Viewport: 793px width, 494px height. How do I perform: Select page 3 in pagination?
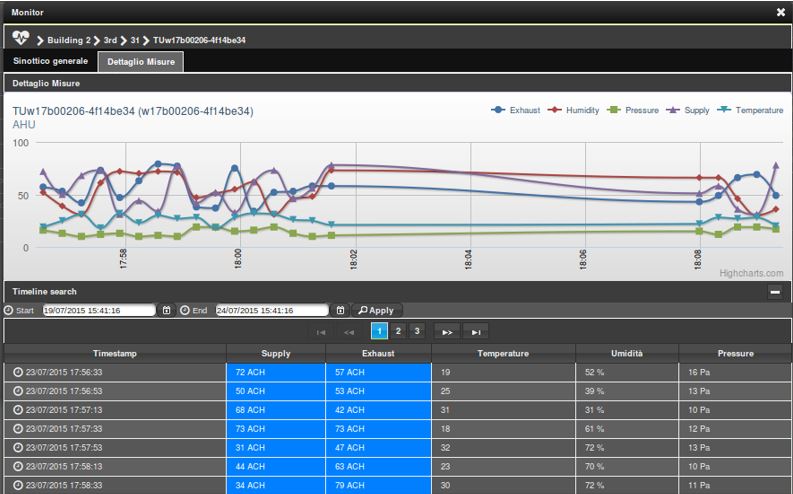pos(417,331)
